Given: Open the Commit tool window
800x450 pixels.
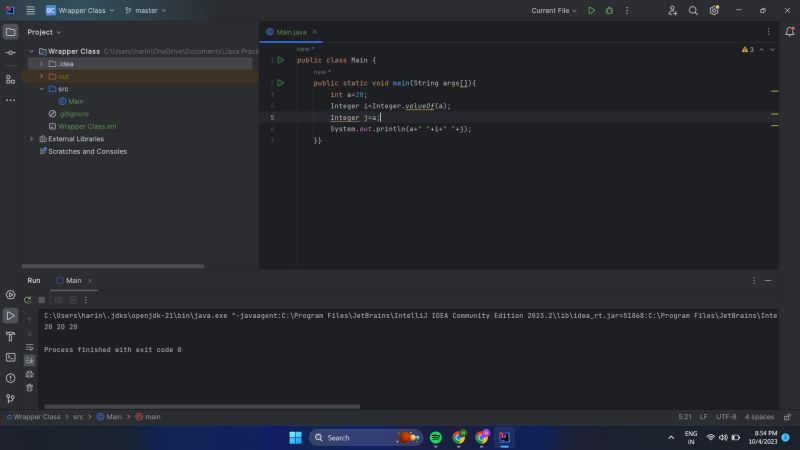Looking at the screenshot, I should point(10,53).
